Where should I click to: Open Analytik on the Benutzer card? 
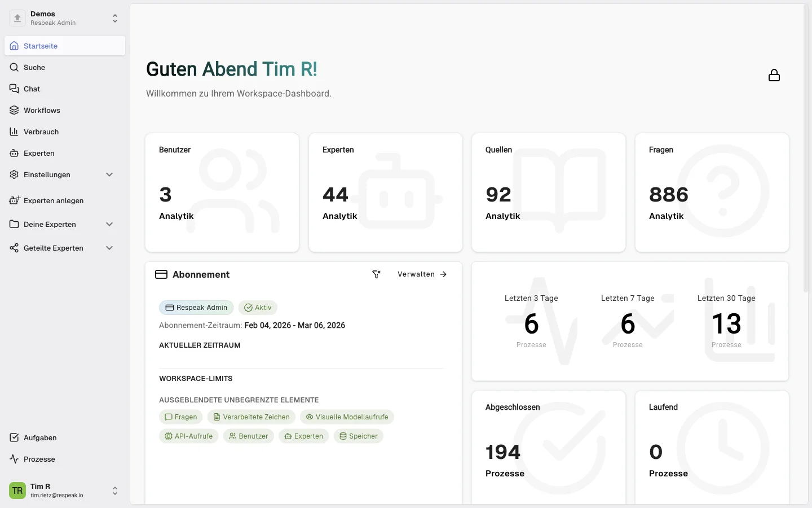[176, 216]
